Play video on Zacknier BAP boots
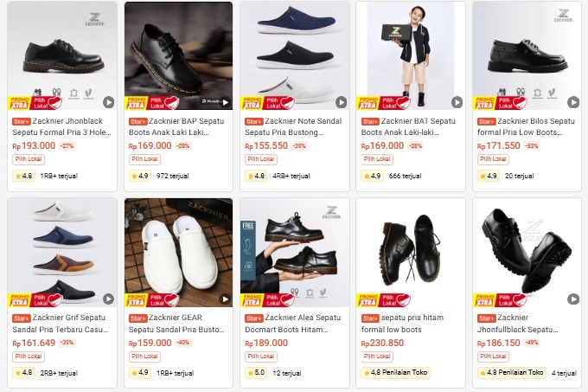588x392 pixels. [225, 102]
